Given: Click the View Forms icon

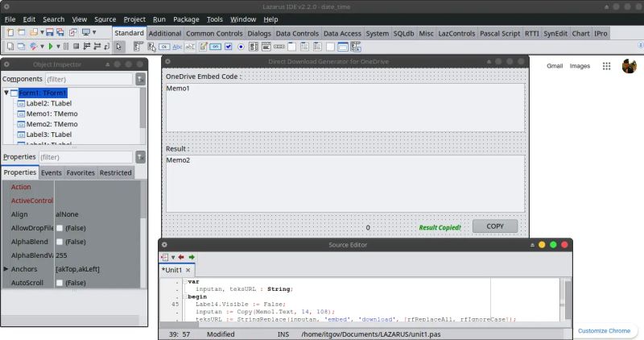Looking at the screenshot, I should pos(22,47).
